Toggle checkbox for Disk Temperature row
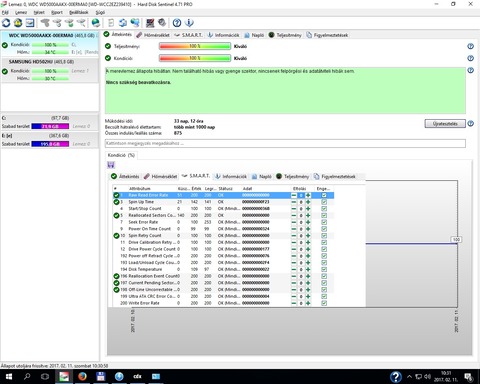Screen dimensions: 480x384 tap(324, 269)
